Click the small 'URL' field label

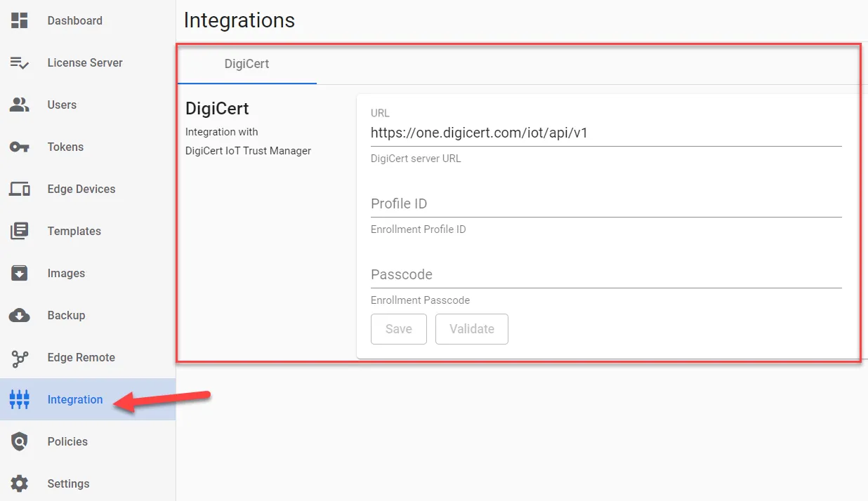click(380, 113)
